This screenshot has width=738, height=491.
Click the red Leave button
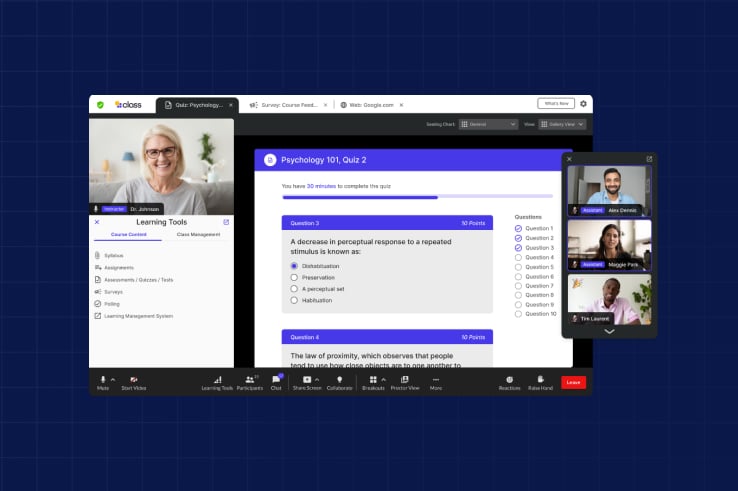tap(573, 382)
